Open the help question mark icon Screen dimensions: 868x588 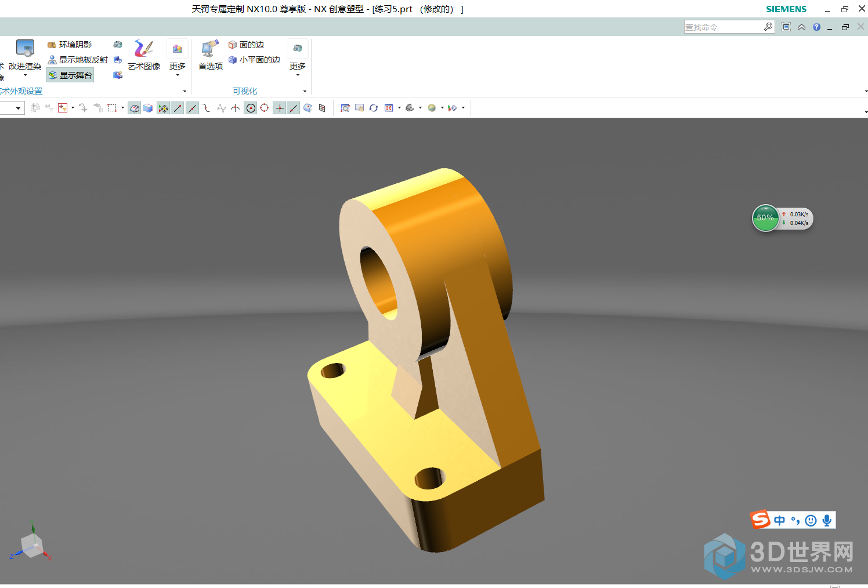click(817, 27)
